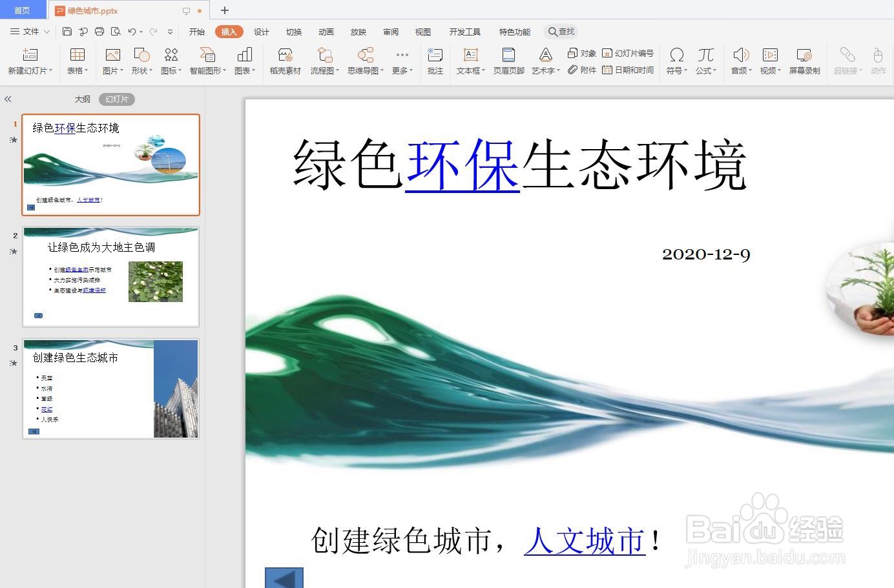Click animation star beside slide 3 thumbnail
Screen dimensions: 894x588
tap(13, 363)
